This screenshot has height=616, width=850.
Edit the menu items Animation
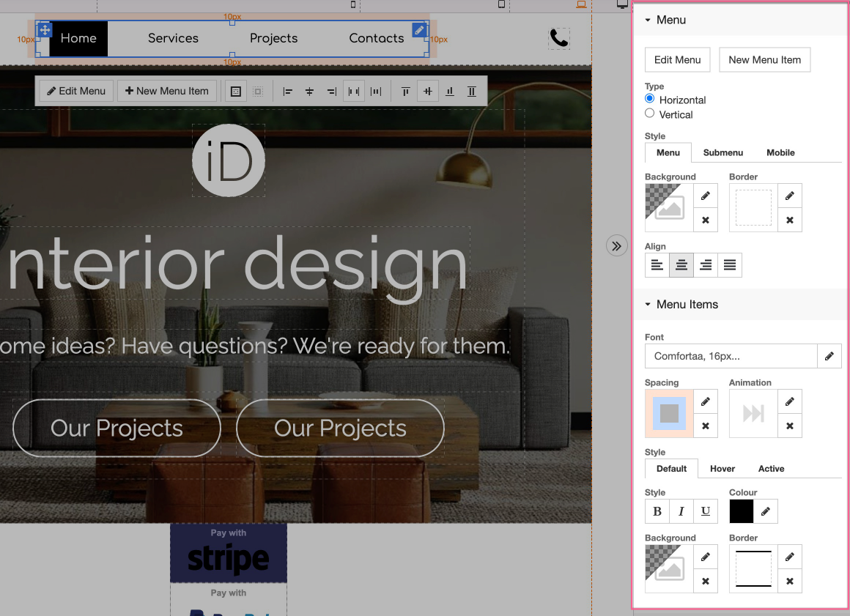click(x=790, y=401)
